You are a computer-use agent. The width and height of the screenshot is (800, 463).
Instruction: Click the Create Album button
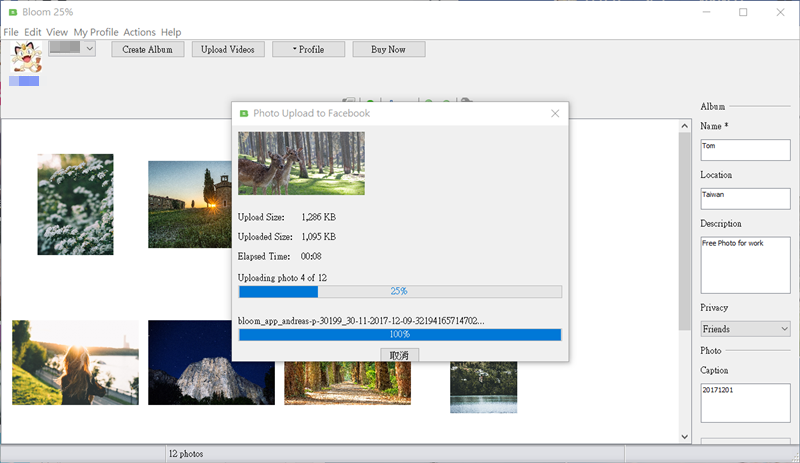click(147, 49)
